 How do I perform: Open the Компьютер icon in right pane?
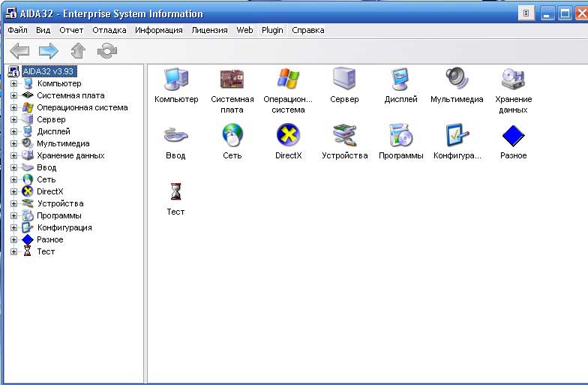[175, 80]
